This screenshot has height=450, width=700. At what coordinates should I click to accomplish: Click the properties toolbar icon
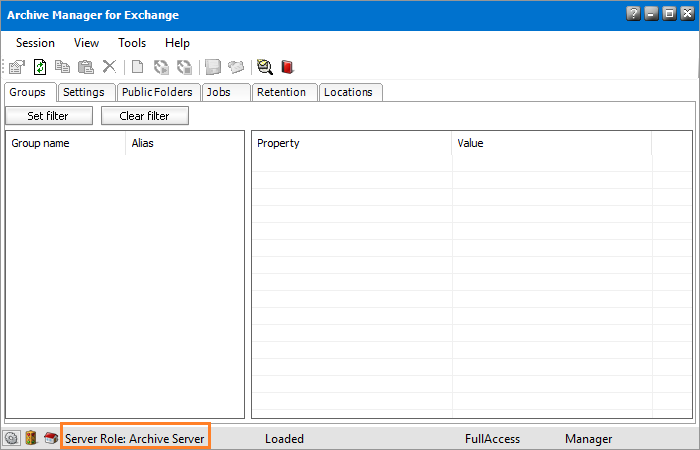pyautogui.click(x=17, y=67)
